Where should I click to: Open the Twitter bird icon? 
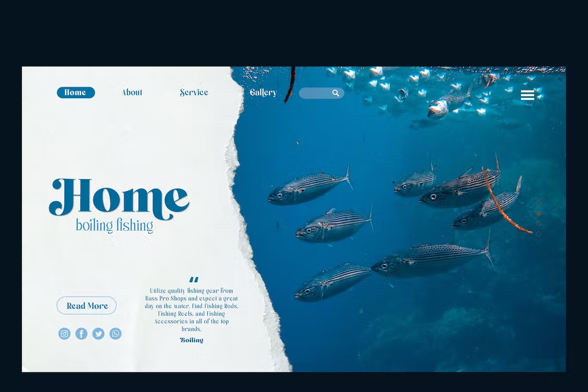tap(98, 334)
